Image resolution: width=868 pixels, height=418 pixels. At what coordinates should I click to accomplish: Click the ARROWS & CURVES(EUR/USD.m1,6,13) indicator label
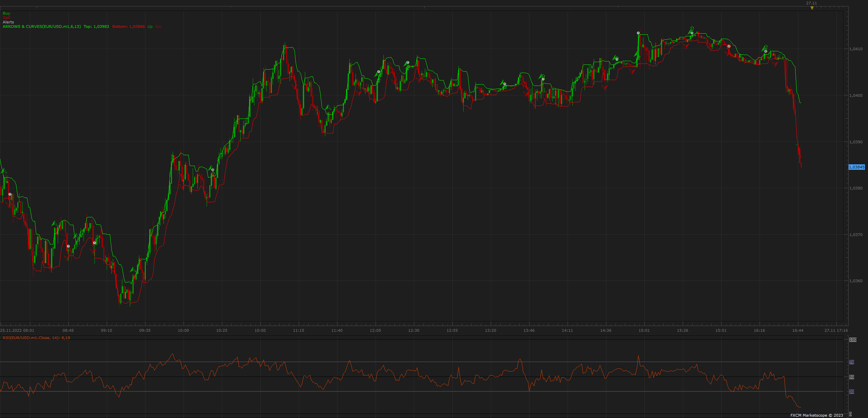coord(42,26)
